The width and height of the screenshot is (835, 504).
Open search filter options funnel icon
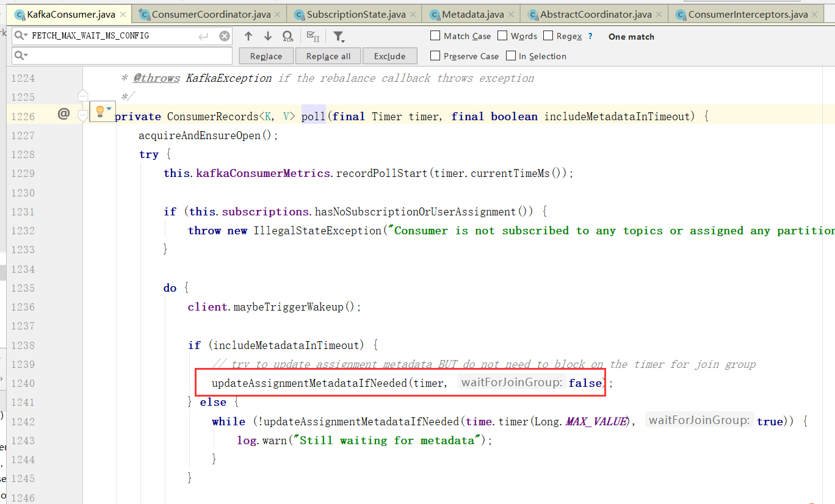pyautogui.click(x=339, y=37)
